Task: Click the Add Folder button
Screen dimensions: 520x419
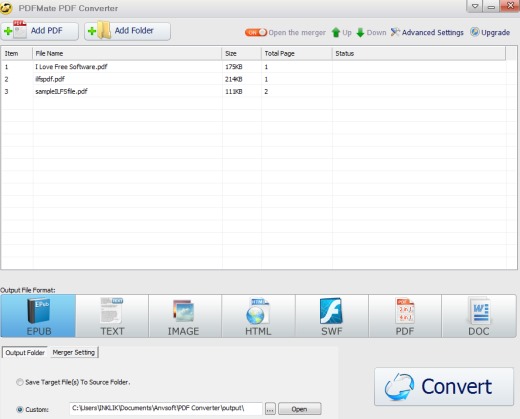Action: 127,31
